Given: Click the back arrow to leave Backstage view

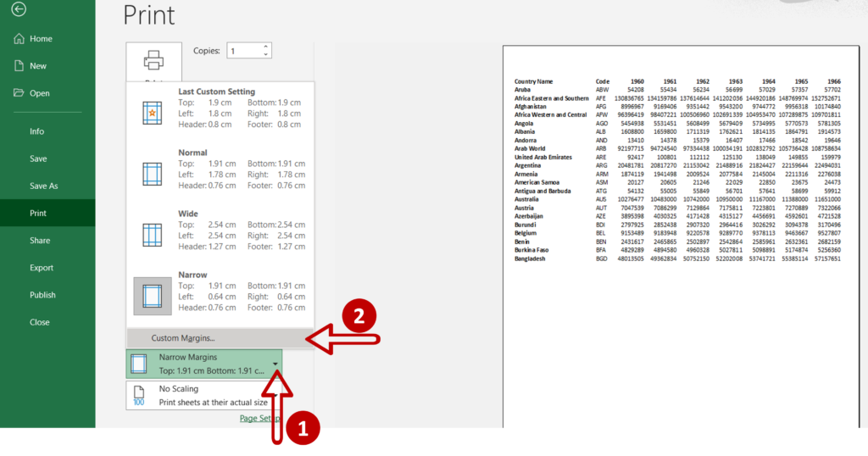Looking at the screenshot, I should tap(19, 8).
